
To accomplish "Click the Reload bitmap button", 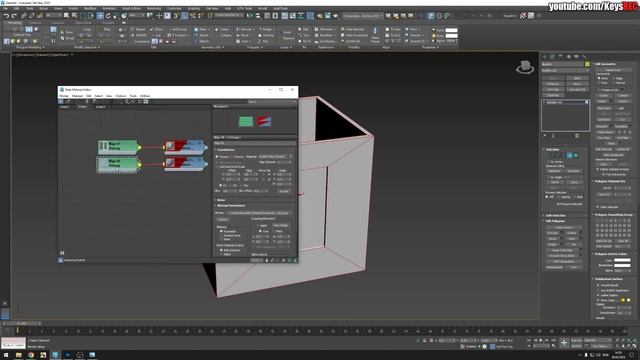I will click(223, 220).
